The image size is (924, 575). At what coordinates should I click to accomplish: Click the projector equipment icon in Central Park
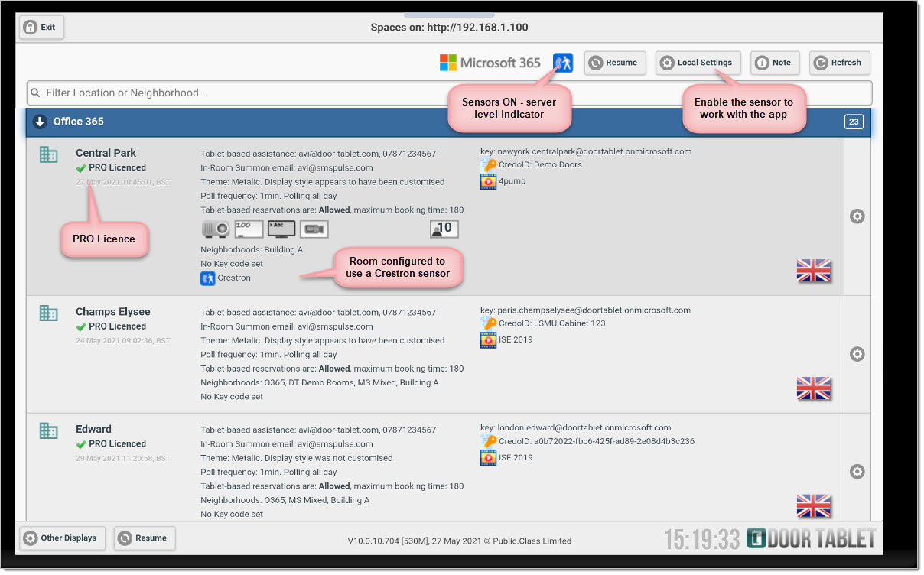point(215,229)
